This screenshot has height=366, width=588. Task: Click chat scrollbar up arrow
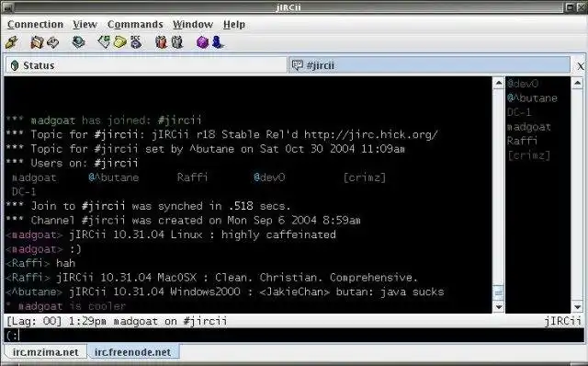point(498,83)
